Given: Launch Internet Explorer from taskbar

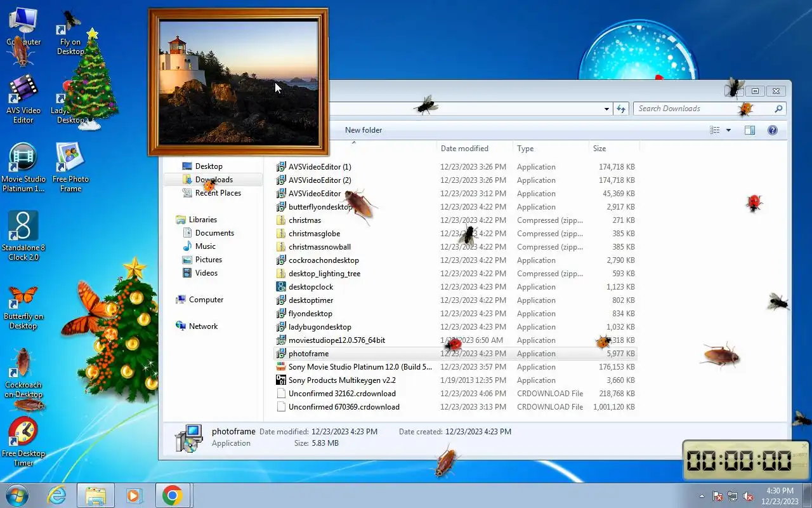Looking at the screenshot, I should pyautogui.click(x=57, y=495).
